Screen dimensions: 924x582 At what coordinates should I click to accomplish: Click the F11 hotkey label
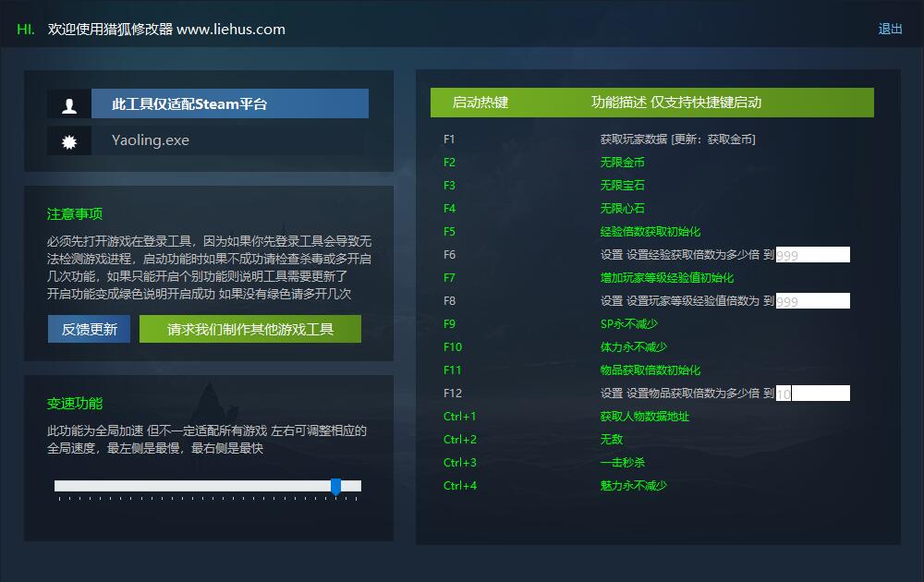[452, 370]
